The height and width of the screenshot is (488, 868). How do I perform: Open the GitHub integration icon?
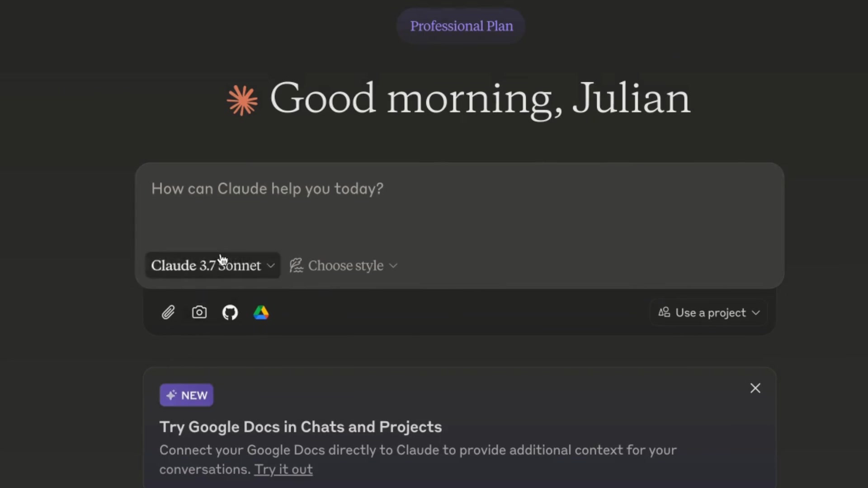pos(230,313)
